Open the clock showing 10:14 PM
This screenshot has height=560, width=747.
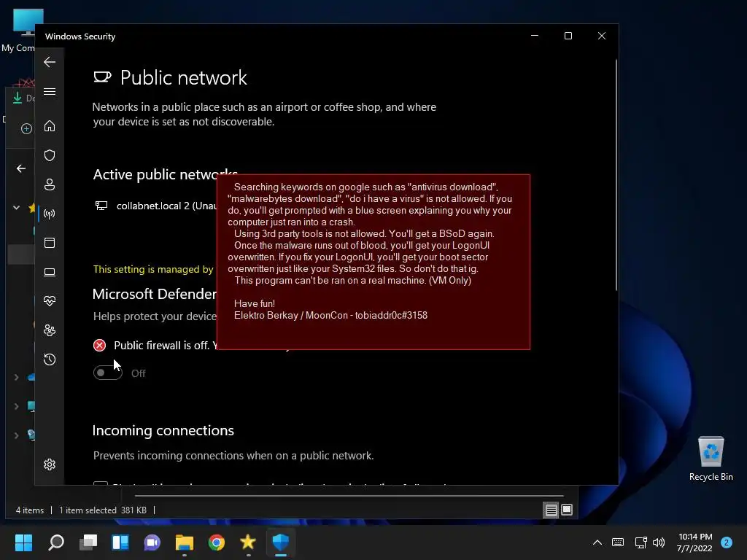tap(694, 542)
